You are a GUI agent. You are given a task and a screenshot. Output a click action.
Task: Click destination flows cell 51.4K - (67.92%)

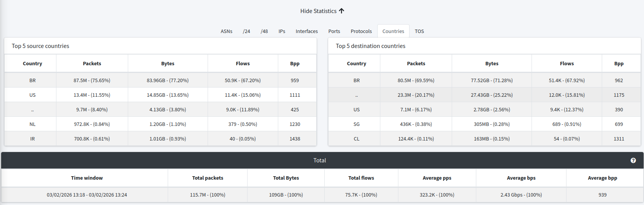pos(567,80)
